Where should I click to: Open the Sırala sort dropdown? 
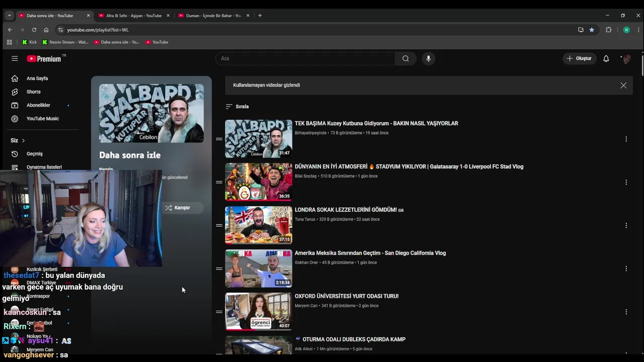tap(237, 107)
